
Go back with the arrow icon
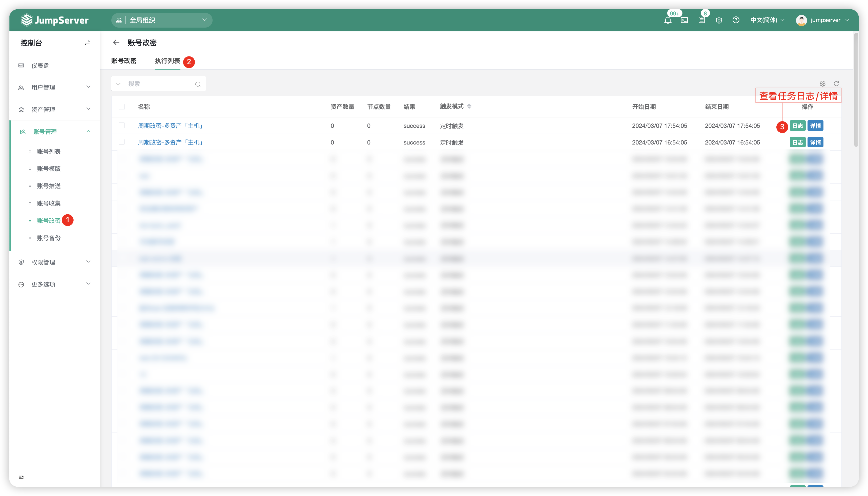click(116, 42)
